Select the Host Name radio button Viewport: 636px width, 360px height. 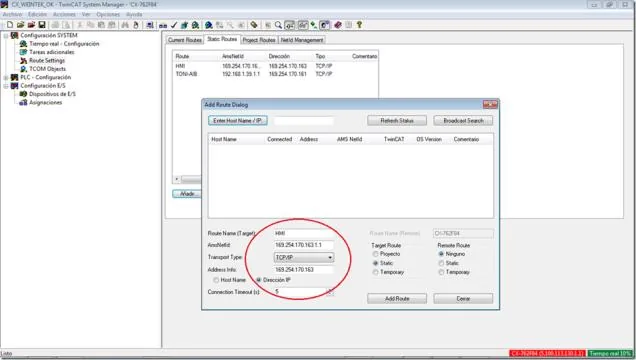coord(216,280)
